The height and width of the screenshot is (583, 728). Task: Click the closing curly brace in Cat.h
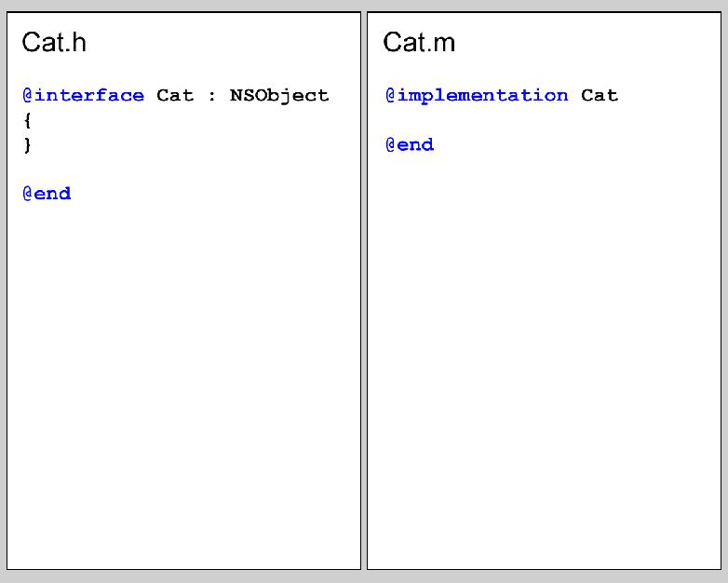point(27,145)
